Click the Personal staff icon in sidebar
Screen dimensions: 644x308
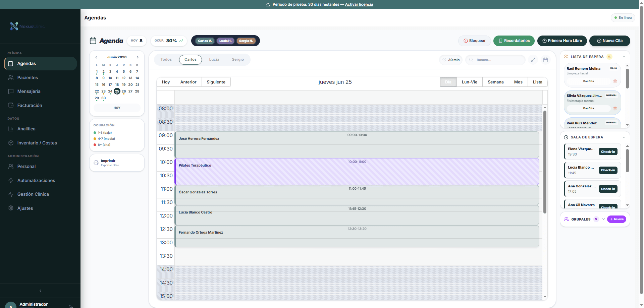click(11, 166)
